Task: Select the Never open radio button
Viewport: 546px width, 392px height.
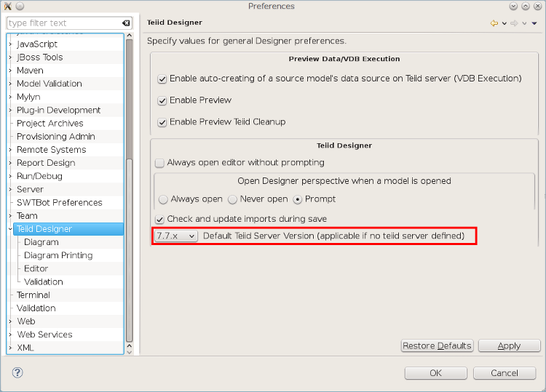Action: click(232, 199)
